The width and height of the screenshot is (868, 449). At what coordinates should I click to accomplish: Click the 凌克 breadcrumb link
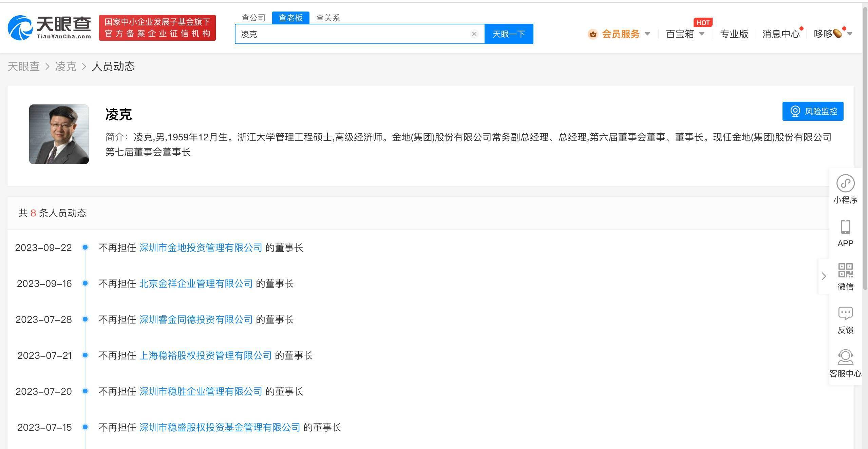pyautogui.click(x=65, y=66)
